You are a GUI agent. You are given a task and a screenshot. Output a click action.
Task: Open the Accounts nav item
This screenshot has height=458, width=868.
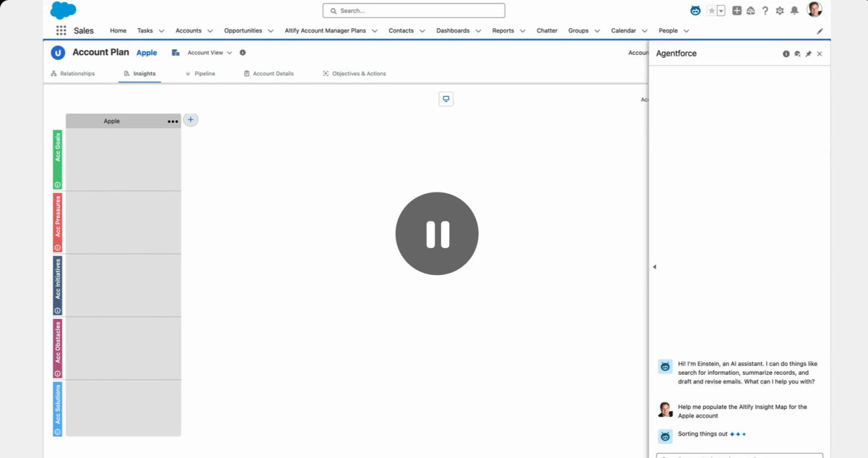189,31
